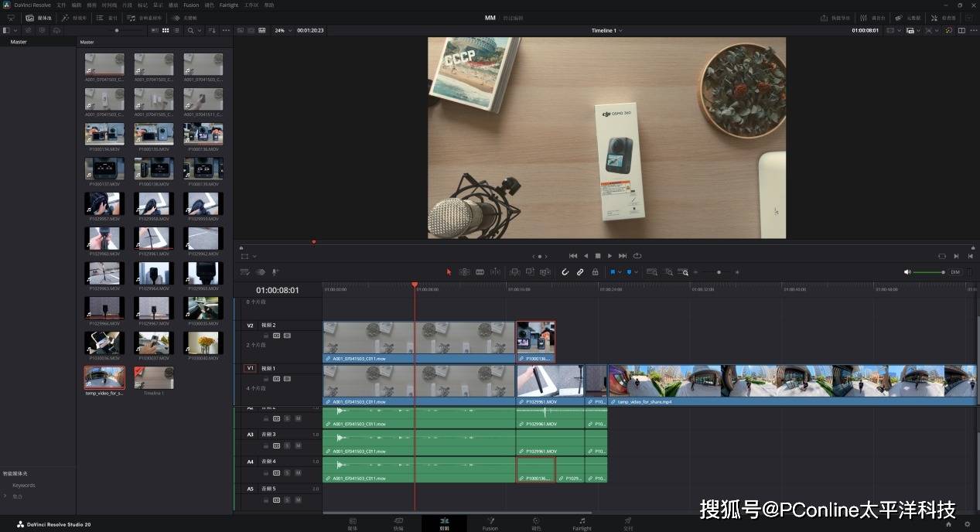Open the Project Settings gear icon

point(967,524)
